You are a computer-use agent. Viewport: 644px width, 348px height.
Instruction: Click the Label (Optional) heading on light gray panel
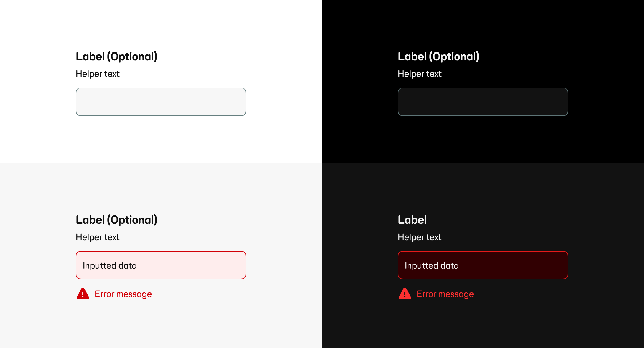pyautogui.click(x=116, y=220)
